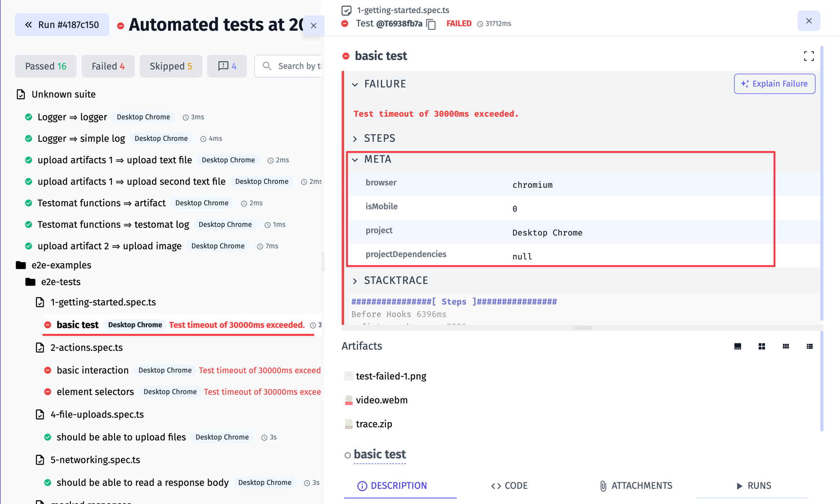The height and width of the screenshot is (504, 839).
Task: Click the Explain Failure button
Action: [774, 84]
